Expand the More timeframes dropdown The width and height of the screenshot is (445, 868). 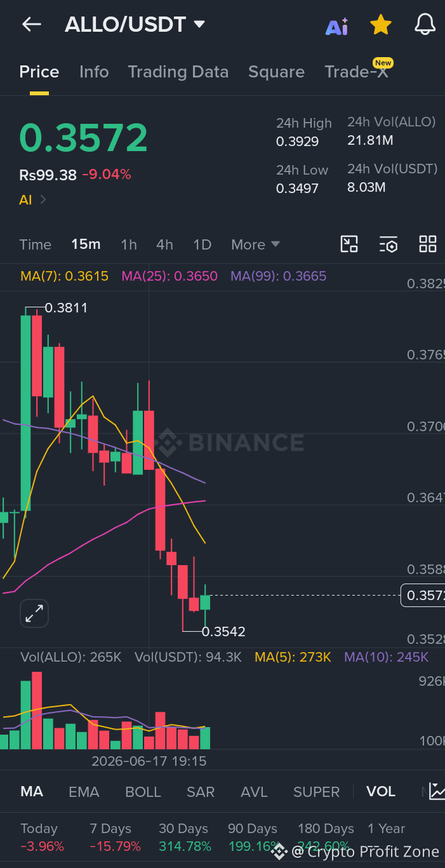click(x=255, y=244)
